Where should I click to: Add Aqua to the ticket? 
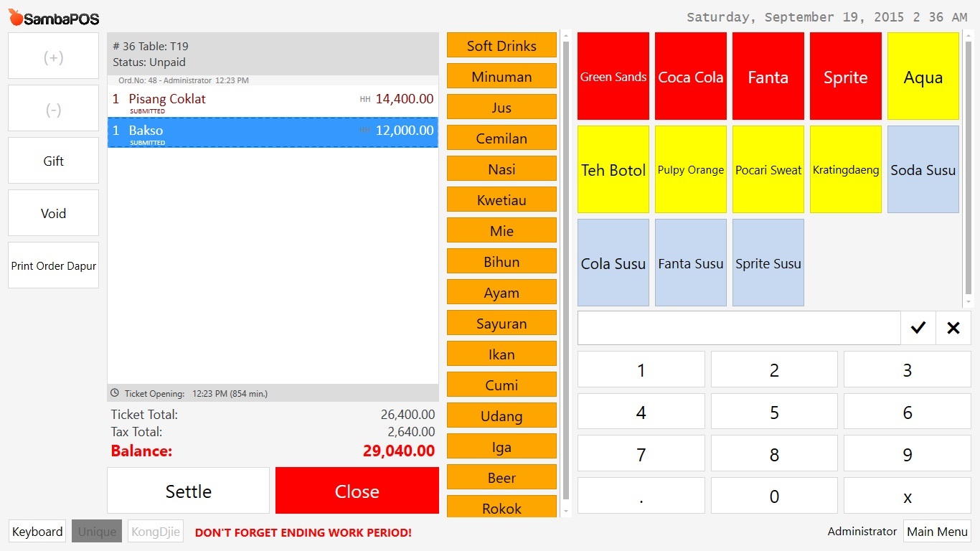pos(923,76)
